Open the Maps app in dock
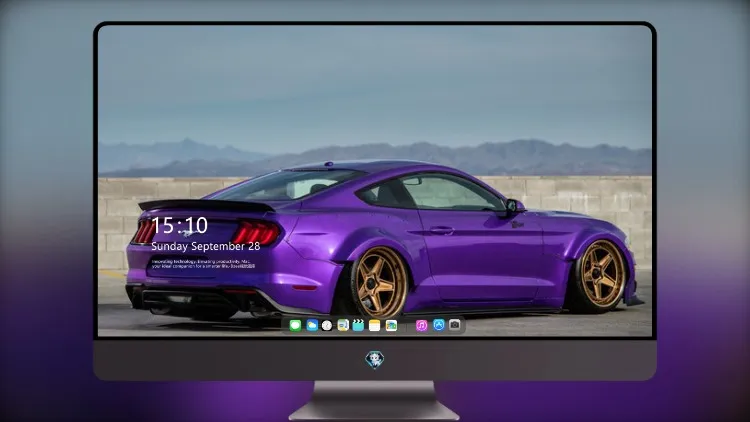The height and width of the screenshot is (422, 750). [x=343, y=325]
